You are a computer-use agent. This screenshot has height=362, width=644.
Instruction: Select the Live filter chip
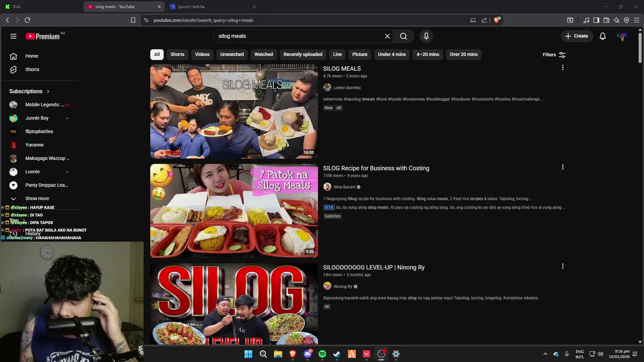[x=337, y=54]
